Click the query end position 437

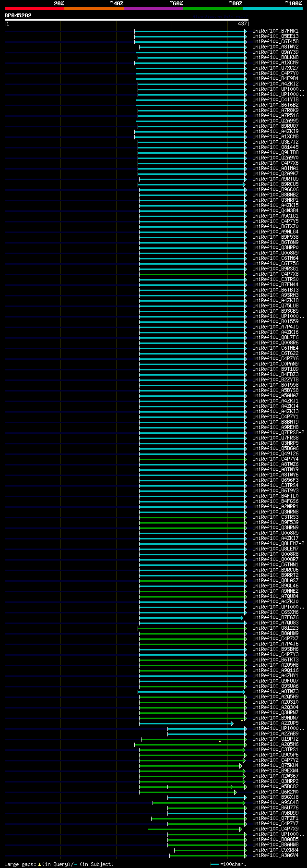click(x=242, y=24)
